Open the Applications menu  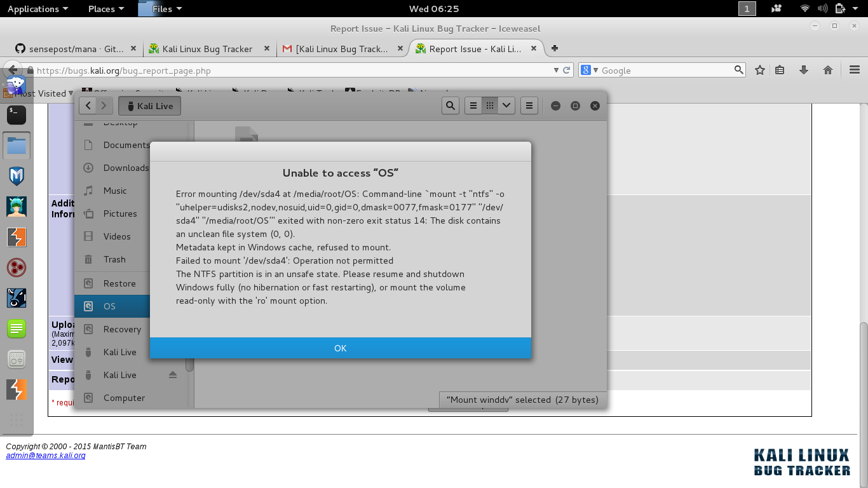coord(37,9)
